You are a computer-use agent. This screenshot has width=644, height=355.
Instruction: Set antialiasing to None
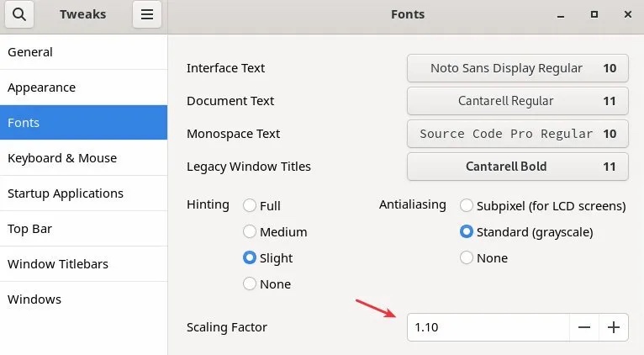click(x=467, y=258)
